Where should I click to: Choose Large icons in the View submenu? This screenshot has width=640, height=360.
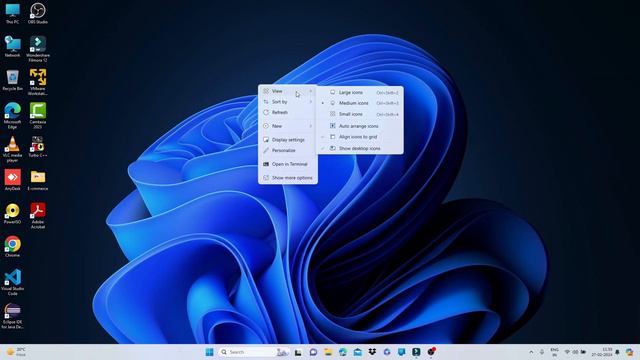coord(361,93)
